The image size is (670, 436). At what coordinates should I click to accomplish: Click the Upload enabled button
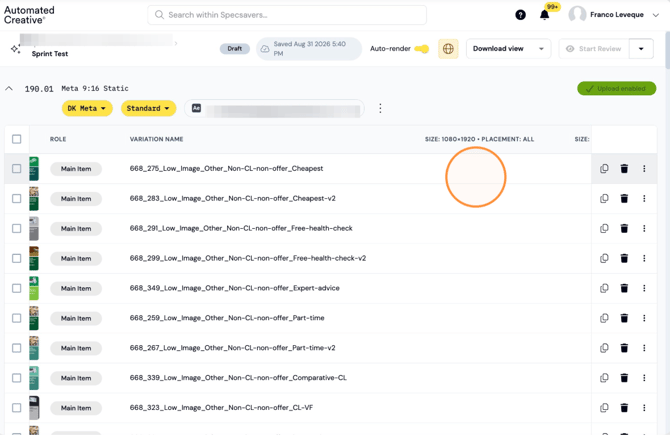tap(617, 88)
